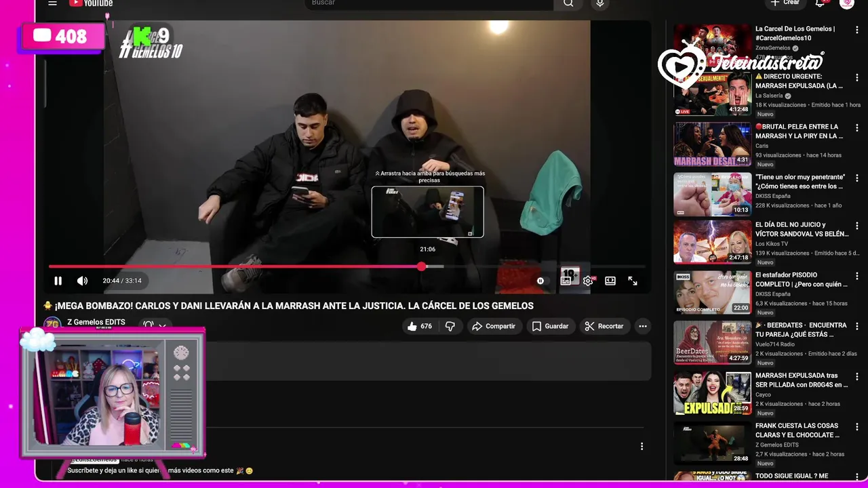
Task: Save video with Guardar button
Action: point(550,326)
